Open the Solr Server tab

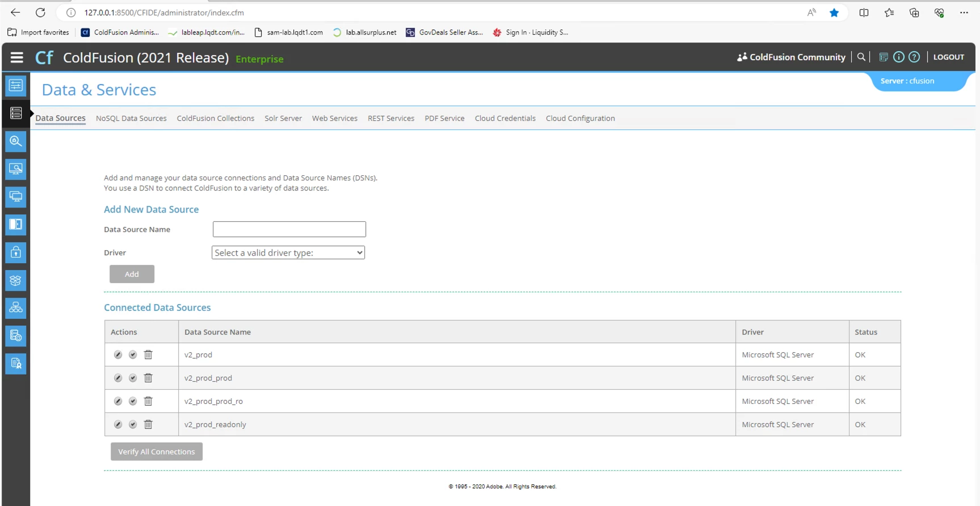coord(283,118)
